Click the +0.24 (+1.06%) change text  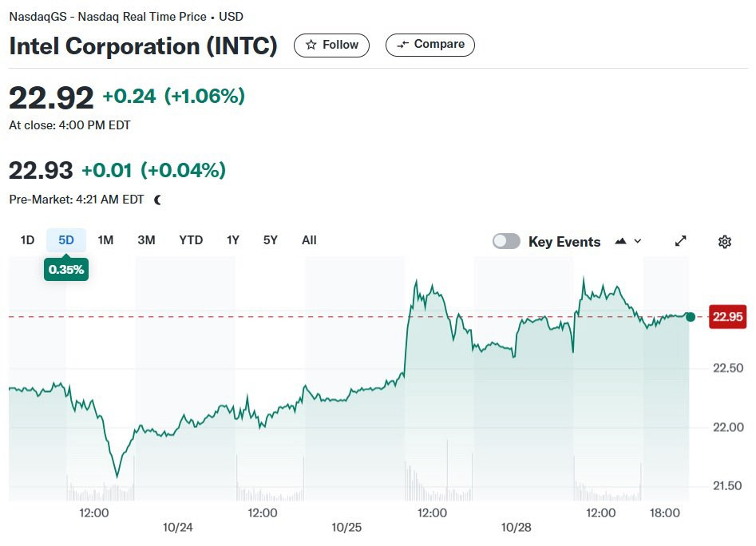pyautogui.click(x=173, y=97)
